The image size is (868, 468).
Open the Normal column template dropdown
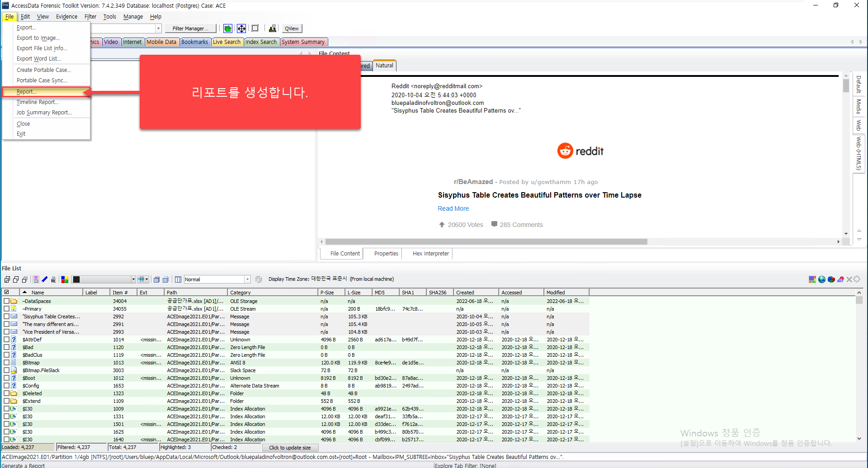click(x=247, y=279)
